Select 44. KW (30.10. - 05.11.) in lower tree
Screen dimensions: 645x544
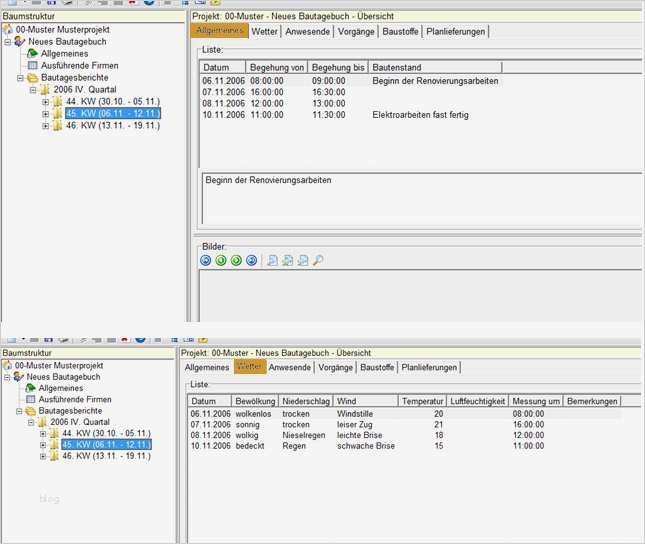(107, 433)
